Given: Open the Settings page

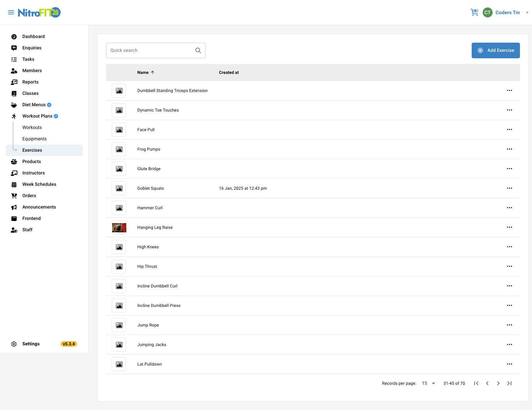Looking at the screenshot, I should [31, 344].
